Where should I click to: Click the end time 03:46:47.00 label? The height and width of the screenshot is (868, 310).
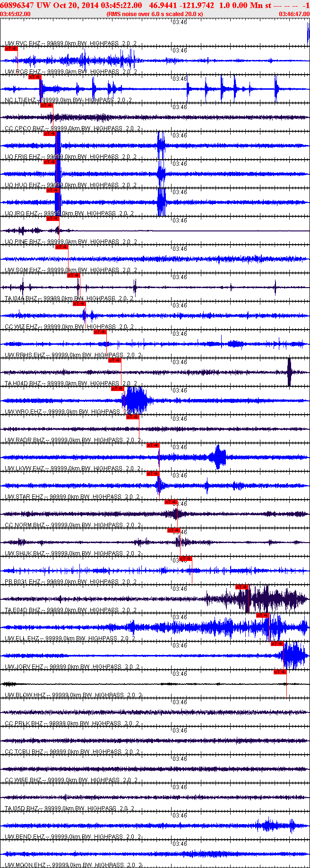pyautogui.click(x=294, y=14)
